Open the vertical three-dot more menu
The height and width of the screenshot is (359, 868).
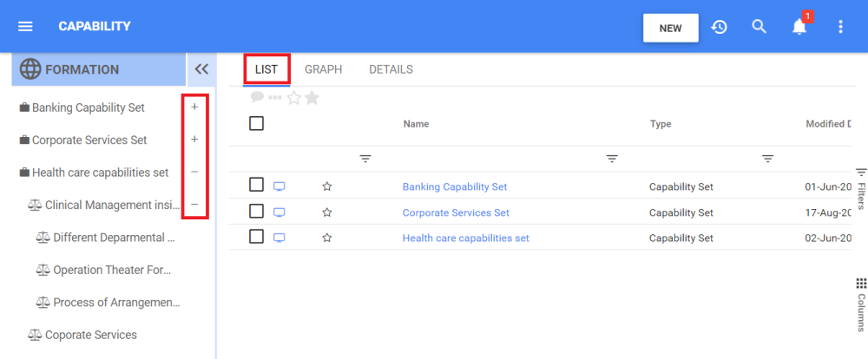tap(839, 27)
